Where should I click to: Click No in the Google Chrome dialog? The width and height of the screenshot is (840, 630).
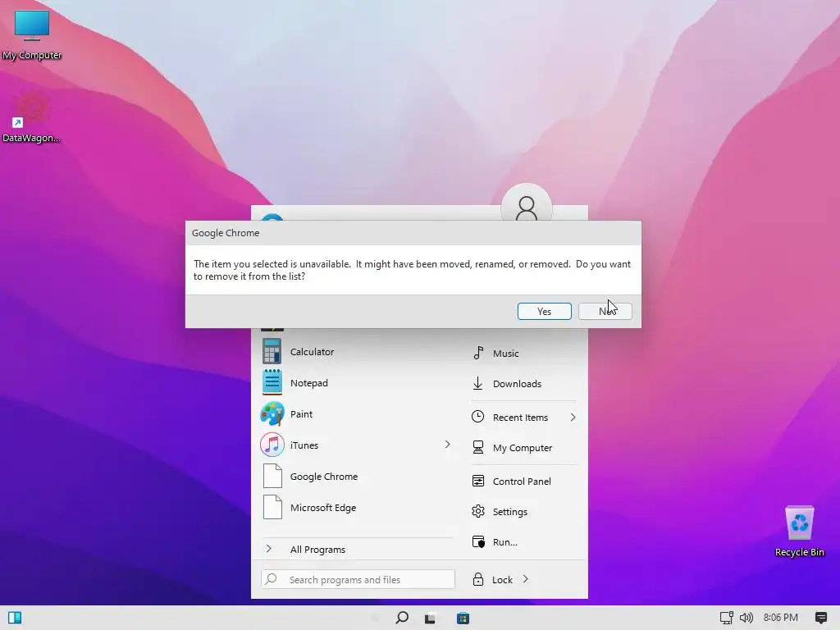point(605,311)
